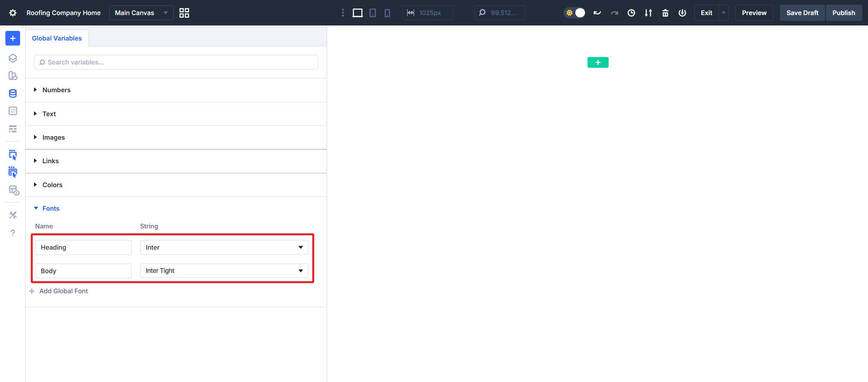Viewport: 868px width, 382px height.
Task: Open the Heading font dropdown showing Inter
Action: pyautogui.click(x=224, y=247)
